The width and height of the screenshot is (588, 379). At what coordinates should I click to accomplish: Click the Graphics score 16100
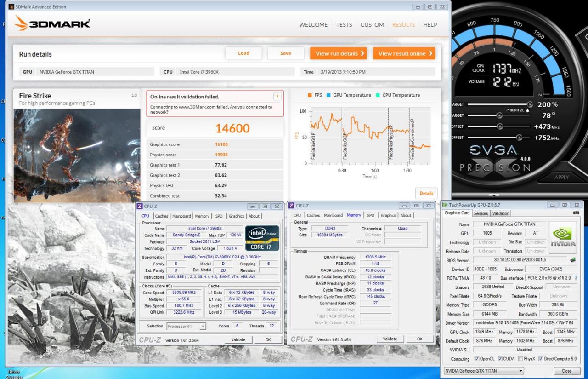click(x=221, y=144)
